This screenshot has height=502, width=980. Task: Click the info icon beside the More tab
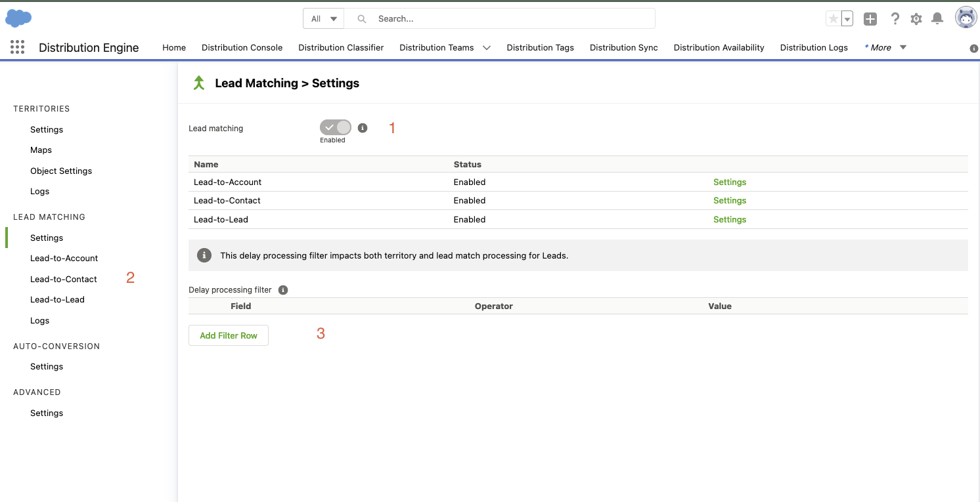pos(974,49)
